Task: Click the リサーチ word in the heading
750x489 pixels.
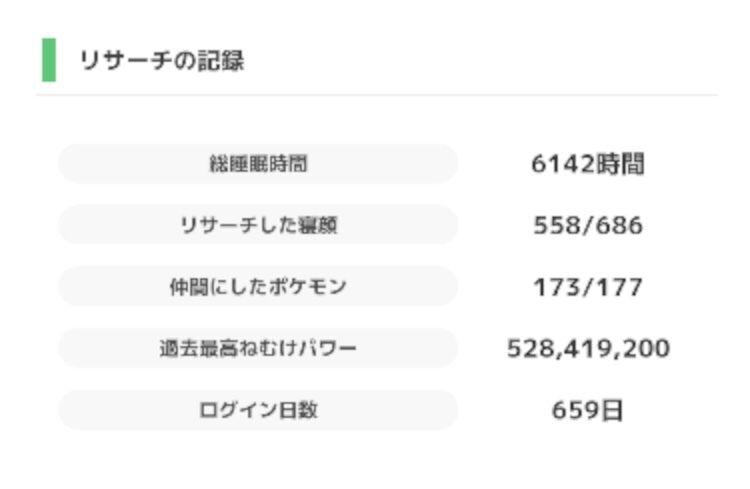Action: 126,61
